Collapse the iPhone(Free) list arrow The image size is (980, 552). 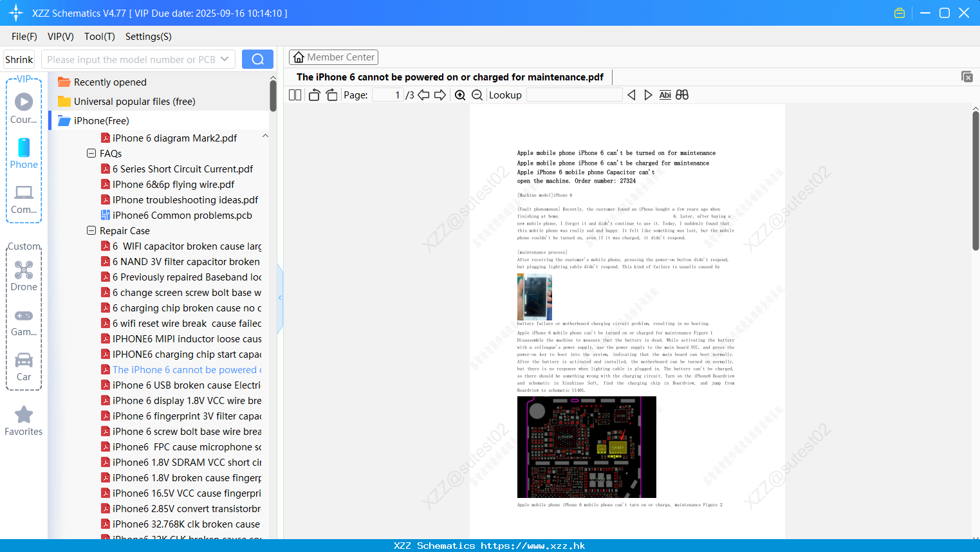[265, 136]
